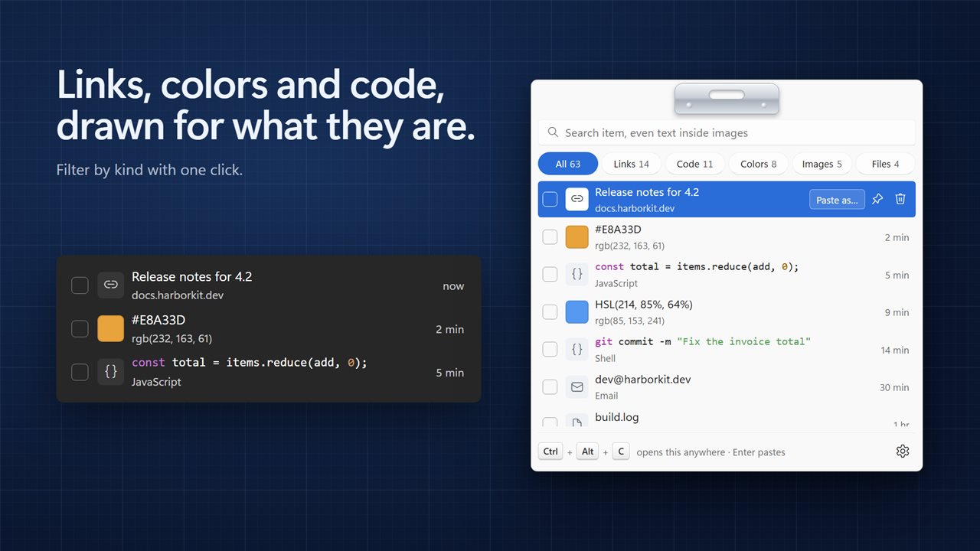This screenshot has height=551, width=980.
Task: Check the #E8A33D checkbox in popup
Action: 550,236
